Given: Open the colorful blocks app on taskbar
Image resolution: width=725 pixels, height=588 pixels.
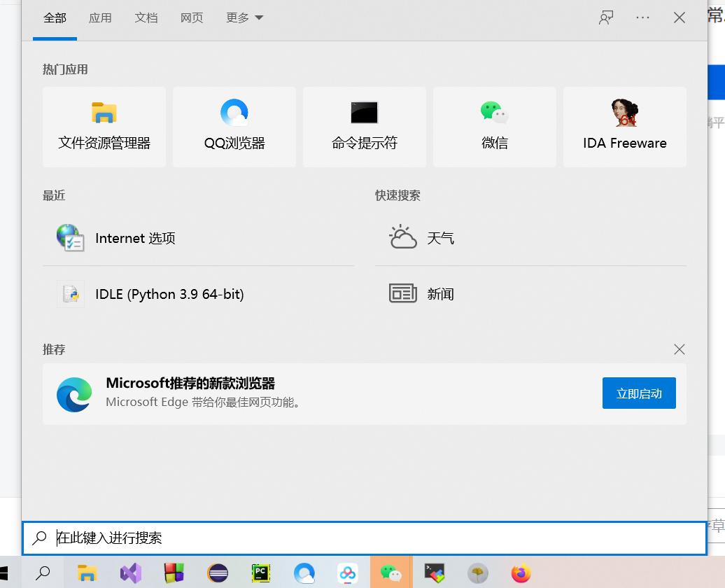Looking at the screenshot, I should (x=174, y=573).
